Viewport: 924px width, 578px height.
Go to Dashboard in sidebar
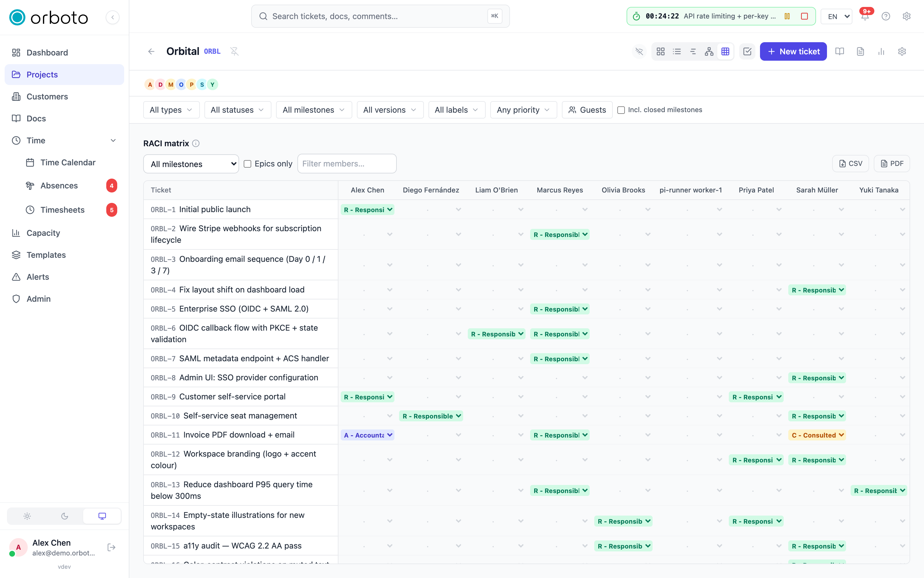64,52
